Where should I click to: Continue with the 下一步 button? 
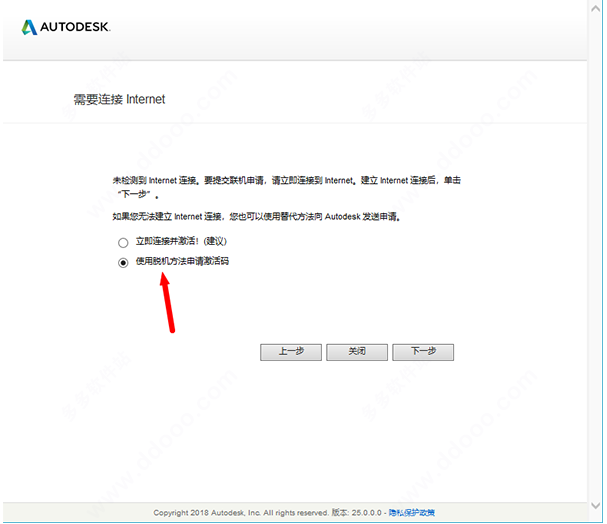(423, 352)
